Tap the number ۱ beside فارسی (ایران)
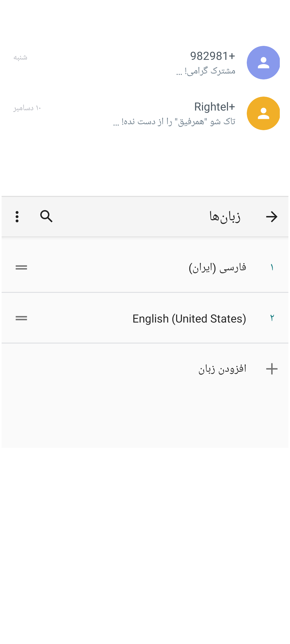Screen dimensions: 290x644 point(273,267)
